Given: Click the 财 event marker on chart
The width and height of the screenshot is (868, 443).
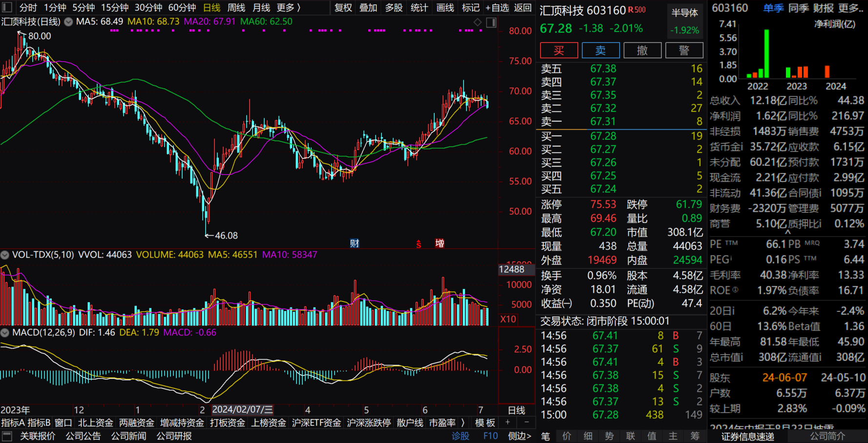Looking at the screenshot, I should 355,243.
